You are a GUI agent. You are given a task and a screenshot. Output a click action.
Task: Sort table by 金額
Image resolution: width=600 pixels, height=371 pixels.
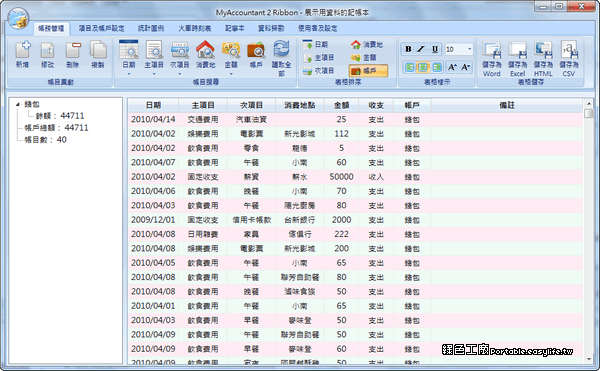pos(364,58)
